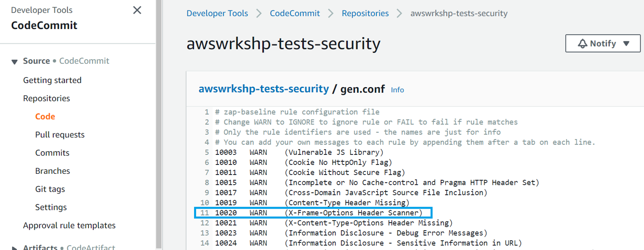This screenshot has width=644, height=250.
Task: Go to Pull requests
Action: [60, 135]
